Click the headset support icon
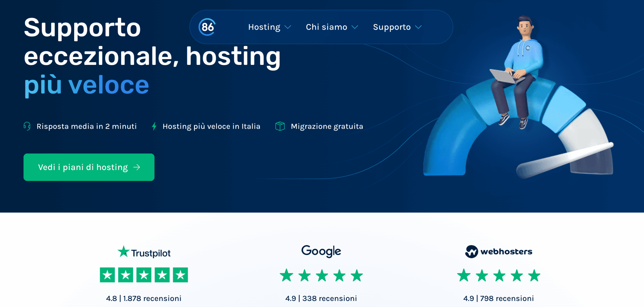Screen dimensions: 644x307 point(27,126)
